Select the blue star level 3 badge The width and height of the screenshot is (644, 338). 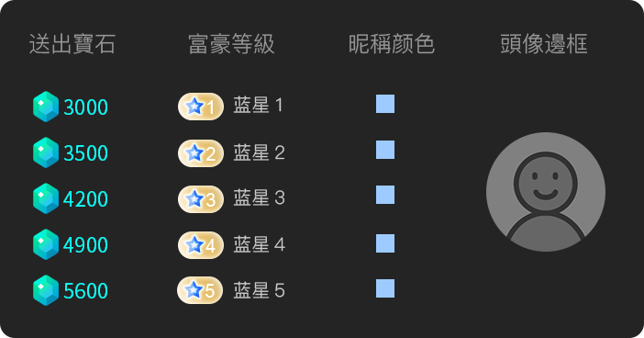click(201, 199)
